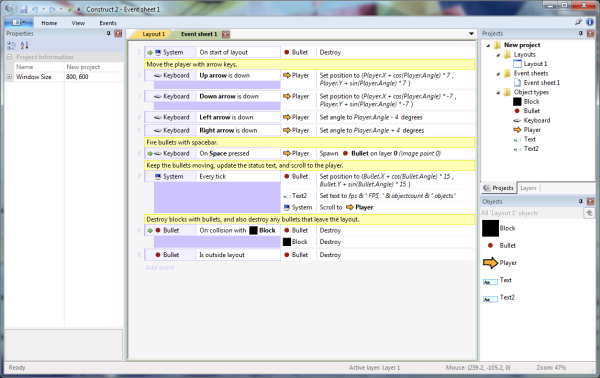Click the Save icon in title bar

24,9
